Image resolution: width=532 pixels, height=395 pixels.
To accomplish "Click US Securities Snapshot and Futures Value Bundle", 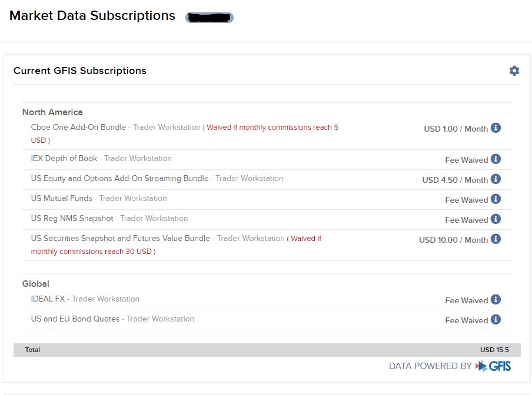I will coord(120,239).
